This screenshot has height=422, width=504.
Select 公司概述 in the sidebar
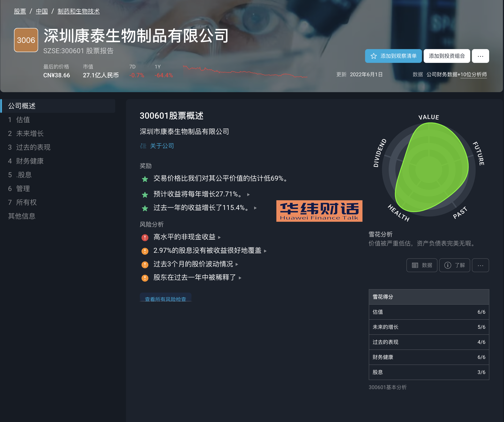point(58,106)
